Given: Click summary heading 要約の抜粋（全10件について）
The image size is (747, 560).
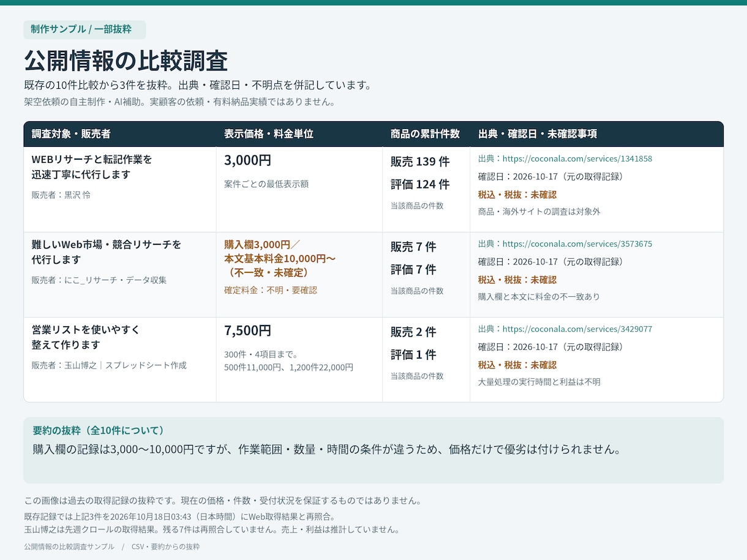Looking at the screenshot, I should point(99,430).
